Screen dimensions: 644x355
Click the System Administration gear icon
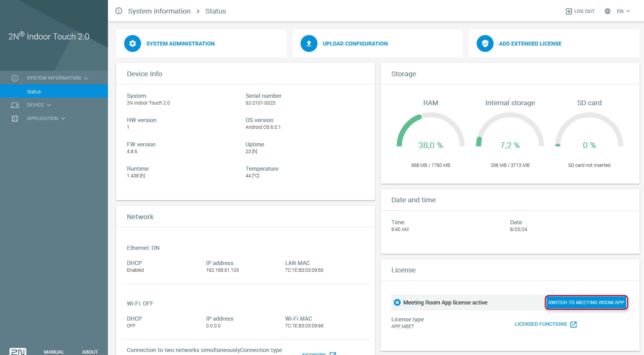(x=133, y=43)
